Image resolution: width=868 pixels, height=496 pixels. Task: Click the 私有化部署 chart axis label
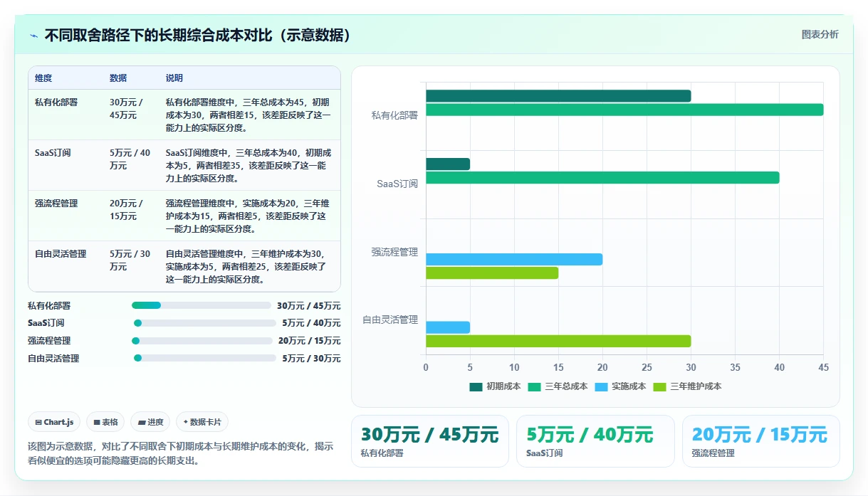point(394,115)
